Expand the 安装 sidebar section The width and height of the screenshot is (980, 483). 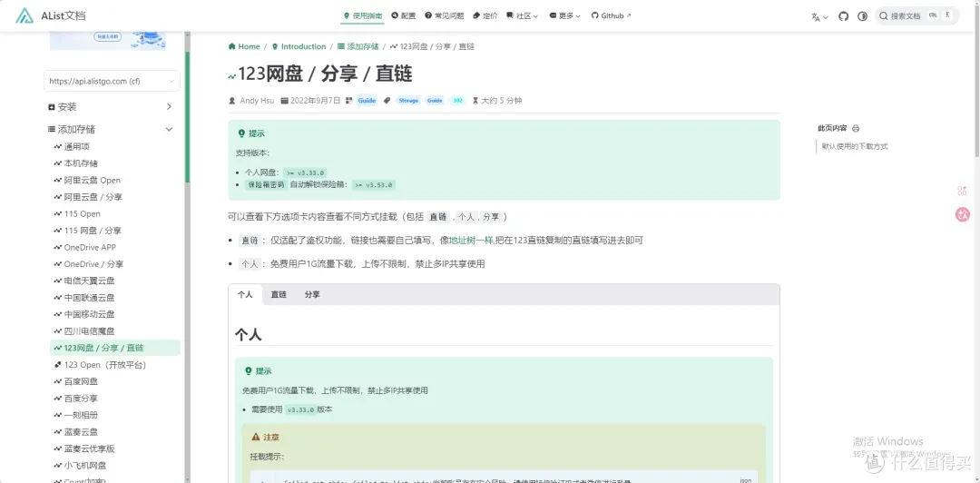click(x=111, y=107)
